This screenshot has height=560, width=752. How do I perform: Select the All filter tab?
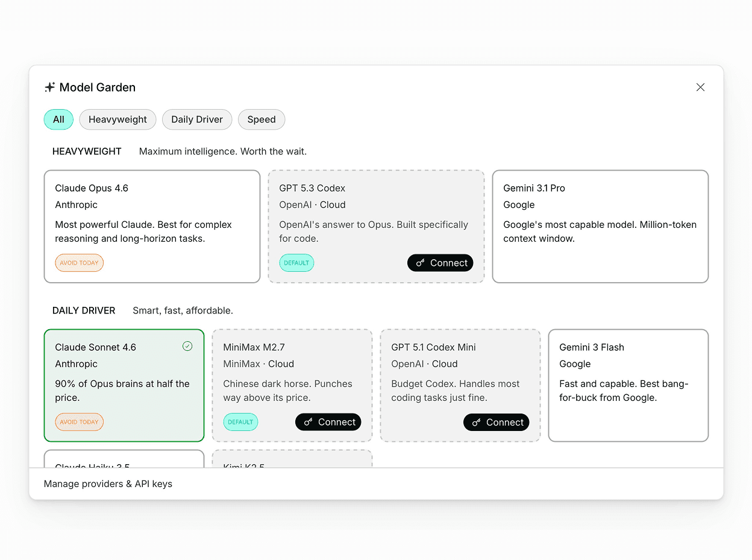pos(58,119)
